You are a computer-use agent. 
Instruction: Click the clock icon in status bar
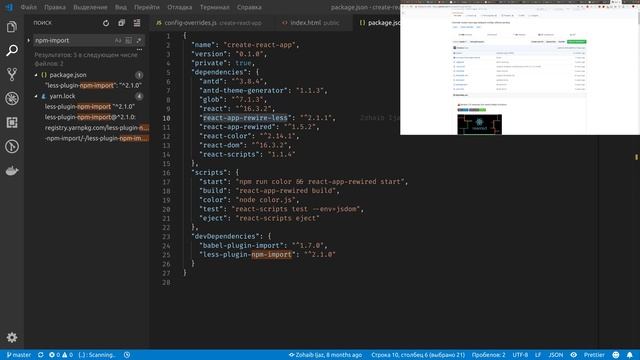(127, 355)
